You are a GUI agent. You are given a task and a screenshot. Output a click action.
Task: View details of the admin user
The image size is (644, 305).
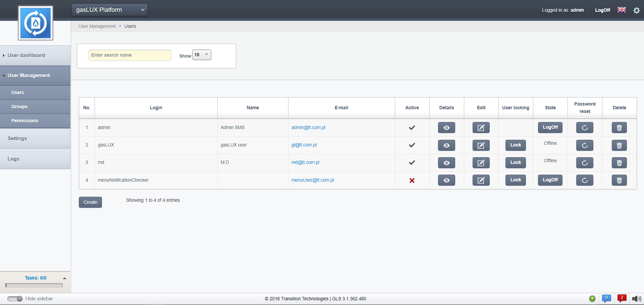click(446, 128)
